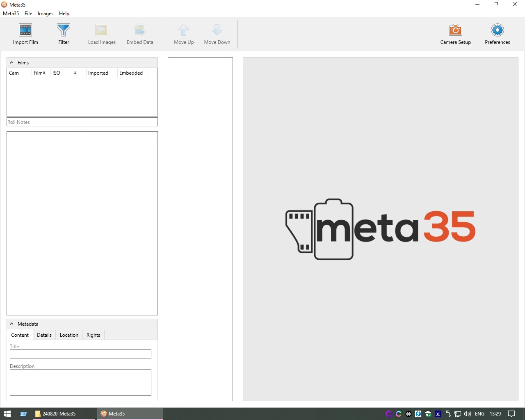
Task: Select the Rights tab
Action: 93,335
